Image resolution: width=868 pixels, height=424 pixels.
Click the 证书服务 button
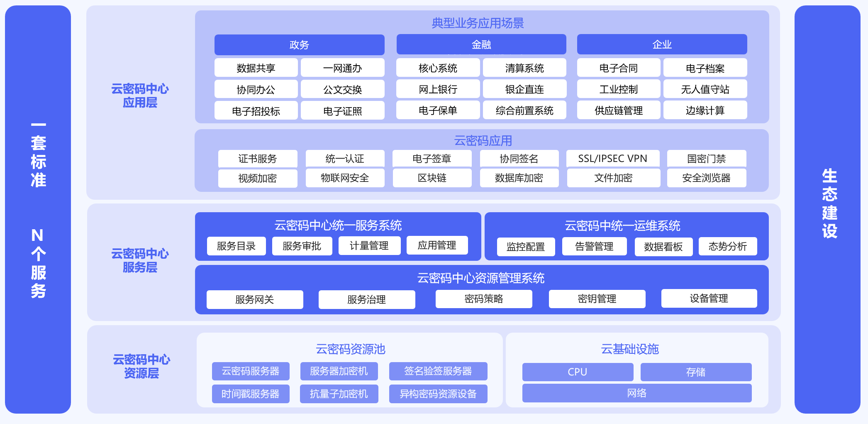tap(257, 159)
